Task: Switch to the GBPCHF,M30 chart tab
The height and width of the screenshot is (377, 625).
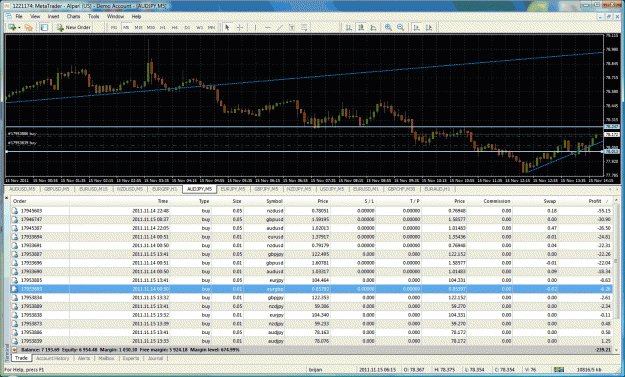Action: click(401, 189)
